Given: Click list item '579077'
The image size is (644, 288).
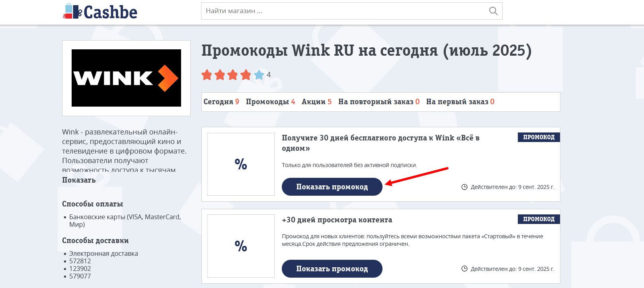Looking at the screenshot, I should click(x=80, y=276).
